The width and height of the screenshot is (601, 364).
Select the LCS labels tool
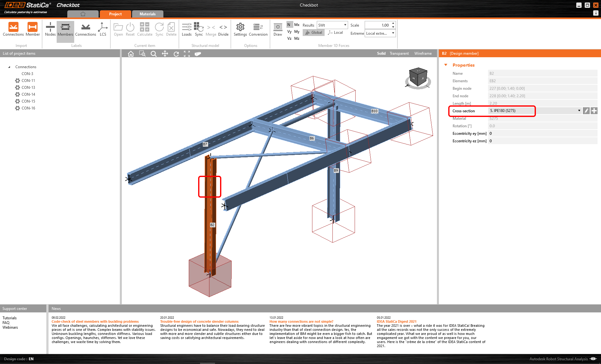(103, 30)
